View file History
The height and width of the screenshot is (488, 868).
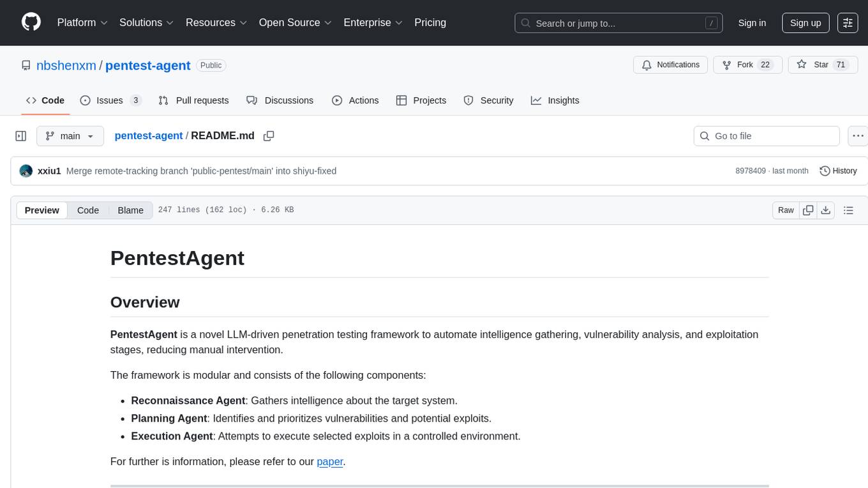click(x=838, y=171)
